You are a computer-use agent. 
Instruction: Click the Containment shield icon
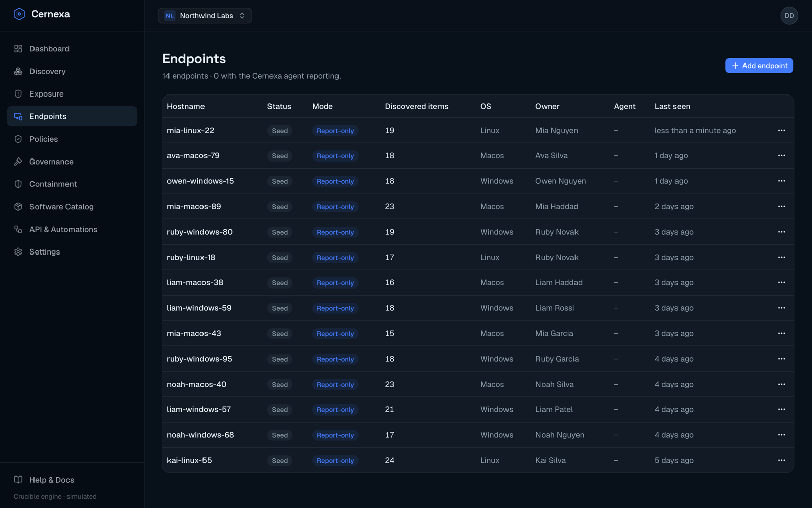(18, 184)
